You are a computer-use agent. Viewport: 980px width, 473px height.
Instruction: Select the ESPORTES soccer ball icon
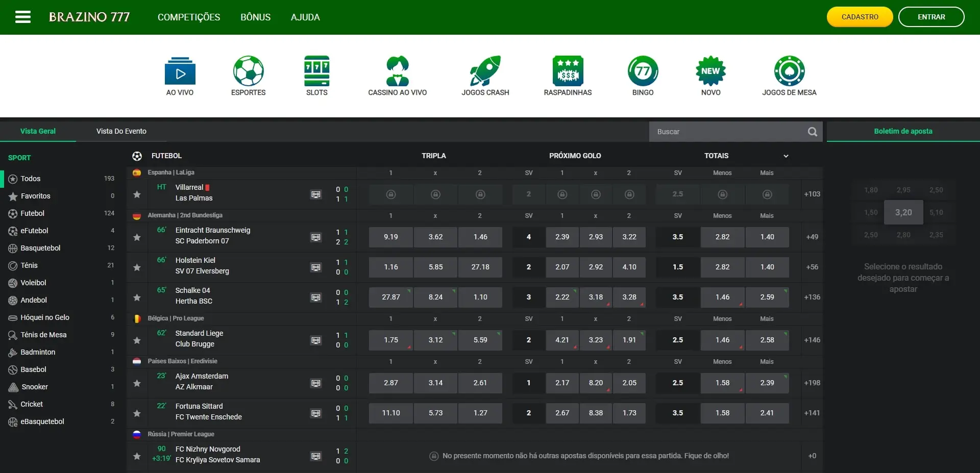tap(248, 71)
